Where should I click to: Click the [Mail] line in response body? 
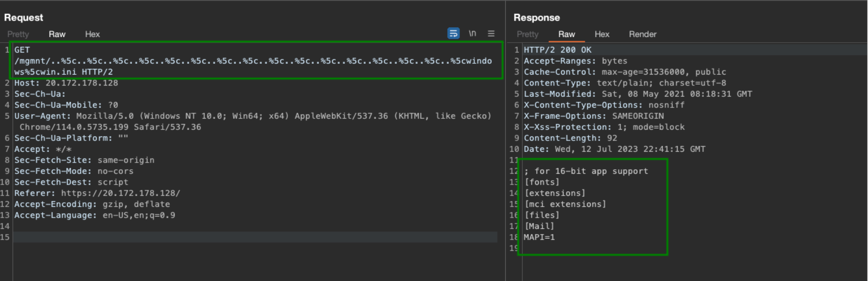point(539,226)
